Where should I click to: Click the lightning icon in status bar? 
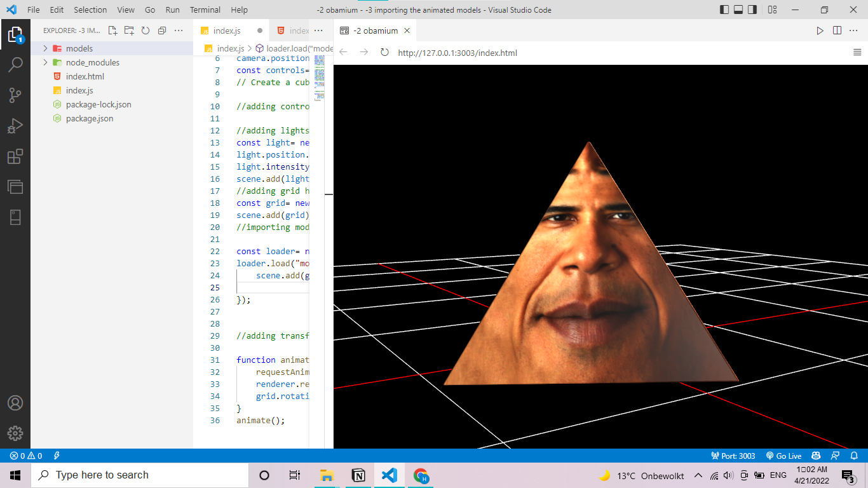[57, 456]
